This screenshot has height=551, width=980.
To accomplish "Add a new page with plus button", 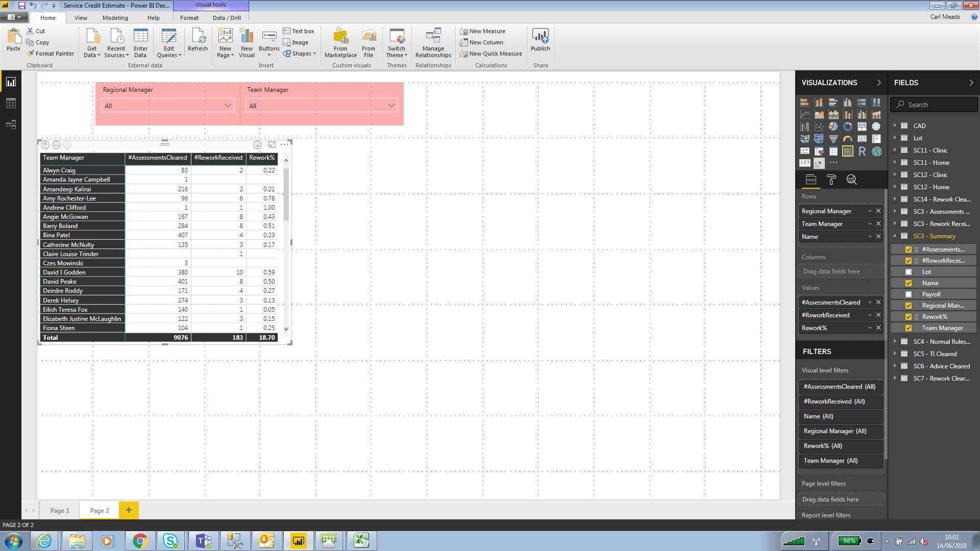I will [x=129, y=510].
